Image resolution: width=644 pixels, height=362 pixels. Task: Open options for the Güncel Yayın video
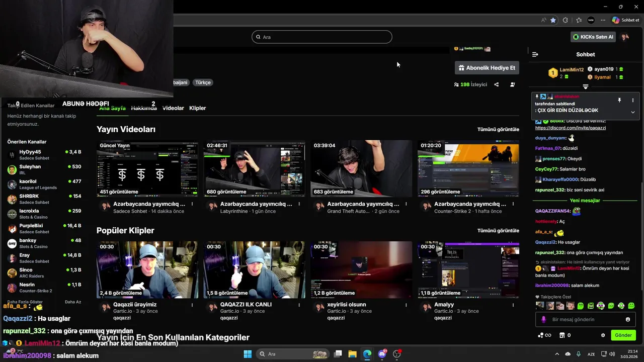click(192, 204)
